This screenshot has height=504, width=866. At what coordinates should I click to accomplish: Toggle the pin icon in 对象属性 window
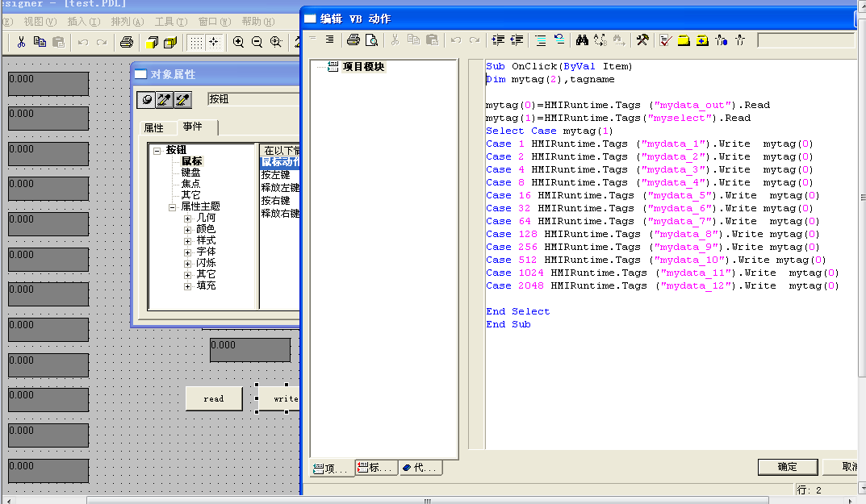pos(146,99)
